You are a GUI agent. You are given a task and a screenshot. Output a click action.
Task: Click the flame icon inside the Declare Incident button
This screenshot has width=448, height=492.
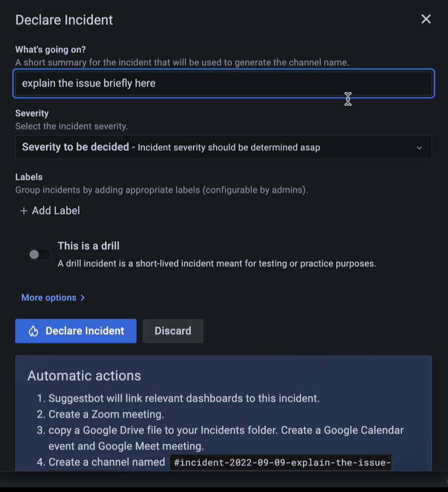(34, 331)
